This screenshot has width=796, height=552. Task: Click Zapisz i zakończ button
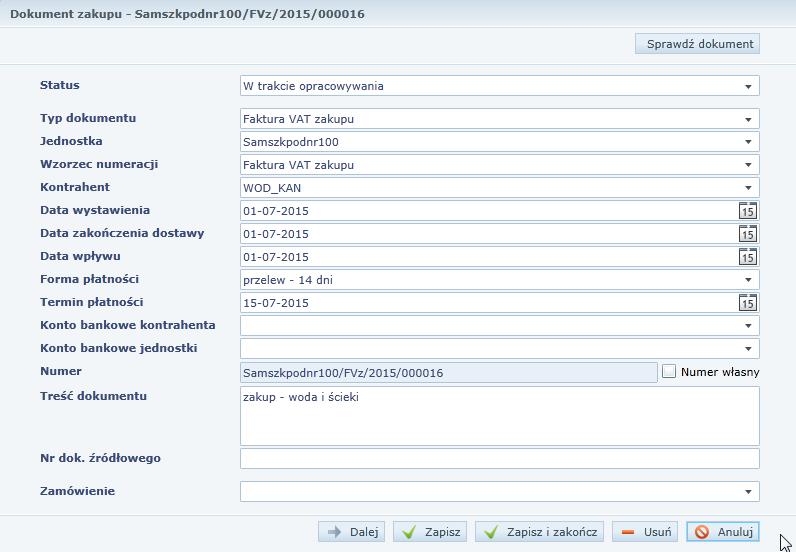click(539, 532)
